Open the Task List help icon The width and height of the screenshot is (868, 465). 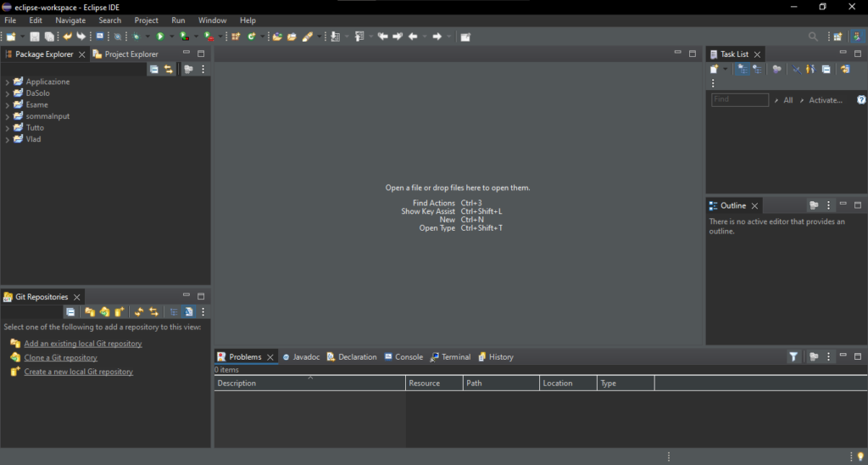pyautogui.click(x=861, y=100)
